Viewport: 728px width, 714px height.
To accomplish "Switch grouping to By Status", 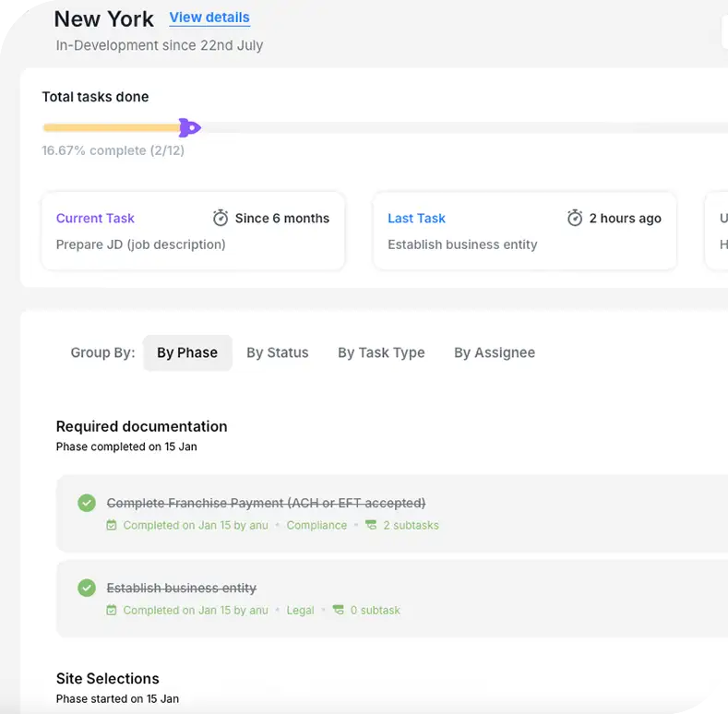I will tap(278, 352).
